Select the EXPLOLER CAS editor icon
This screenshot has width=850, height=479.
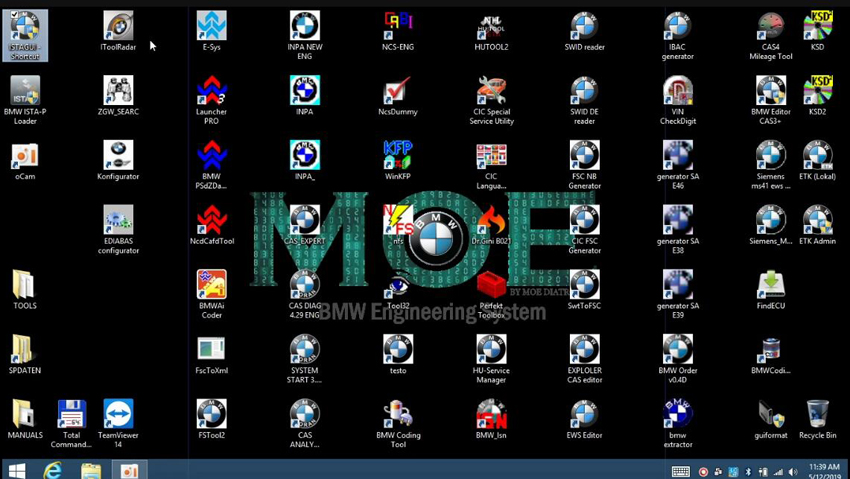[584, 359]
